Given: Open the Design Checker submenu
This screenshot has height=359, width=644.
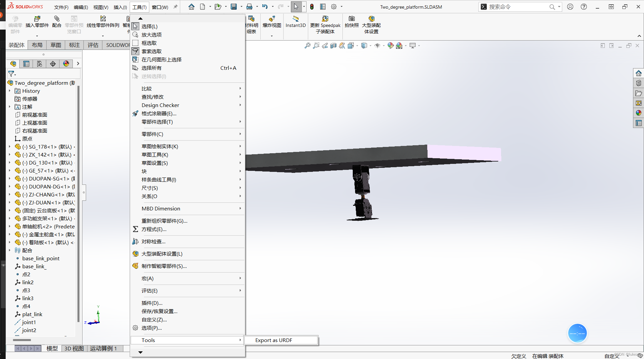Looking at the screenshot, I should click(160, 105).
